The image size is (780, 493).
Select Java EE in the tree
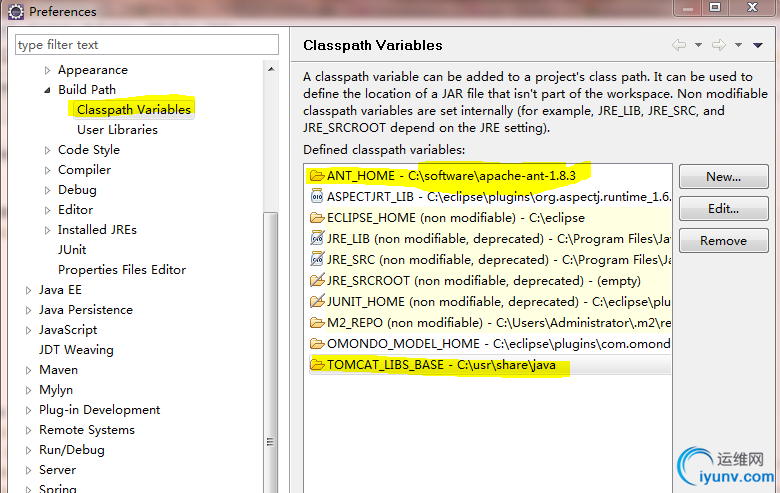(x=60, y=290)
